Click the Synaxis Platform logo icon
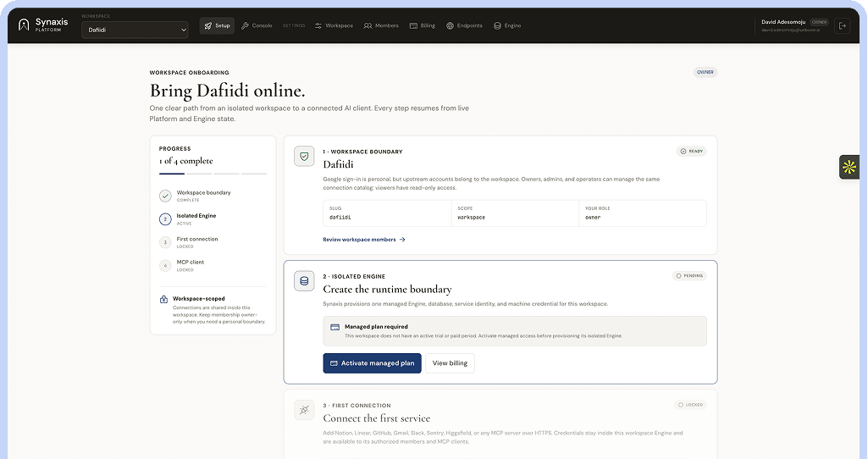The height and width of the screenshot is (459, 868). (24, 25)
